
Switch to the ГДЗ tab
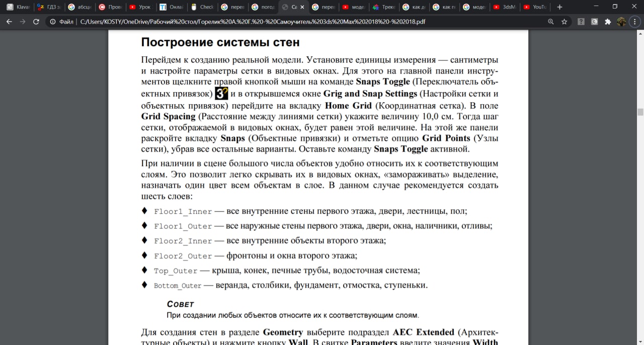(49, 7)
